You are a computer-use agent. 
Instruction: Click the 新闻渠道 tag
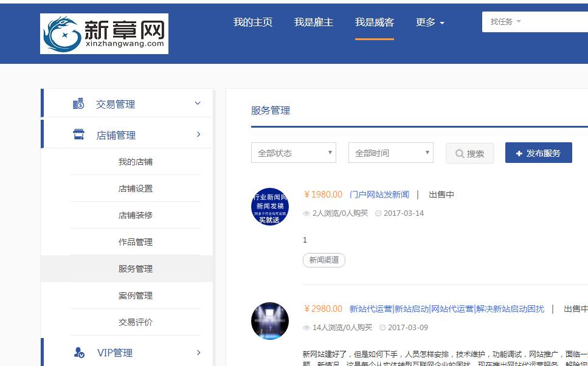point(324,260)
